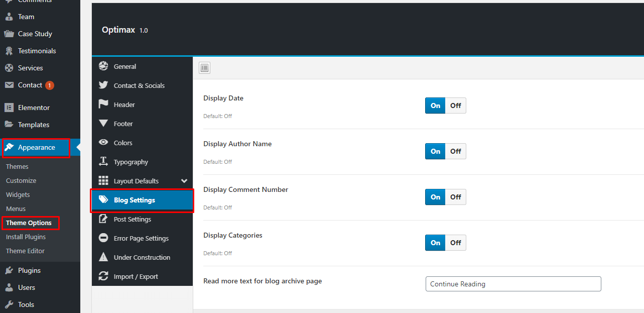Click the Contact notification badge
The height and width of the screenshot is (313, 644).
50,85
